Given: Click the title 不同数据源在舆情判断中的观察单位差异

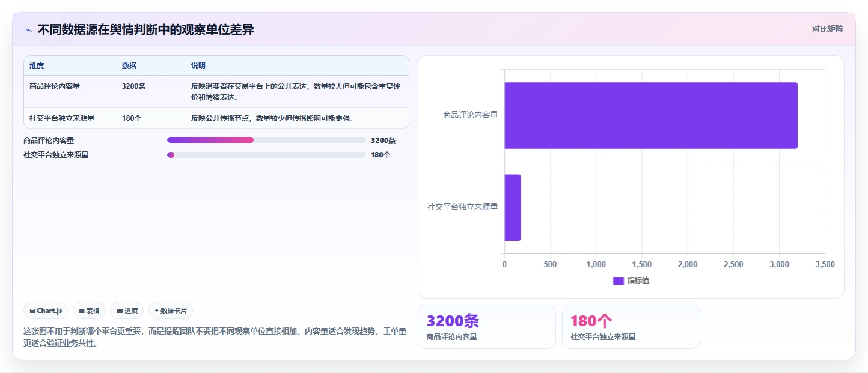Looking at the screenshot, I should [x=146, y=29].
